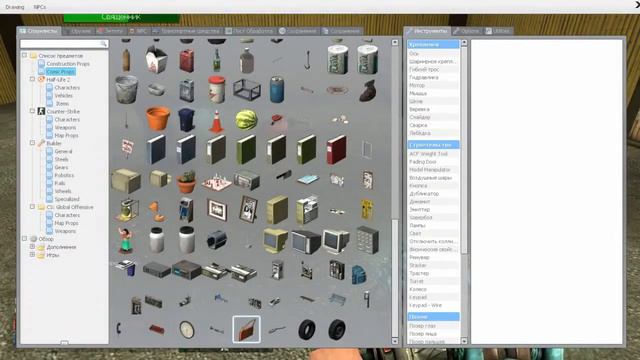Image resolution: width=640 pixels, height=360 pixels.
Task: Switch to the NPC tab
Action: [138, 31]
